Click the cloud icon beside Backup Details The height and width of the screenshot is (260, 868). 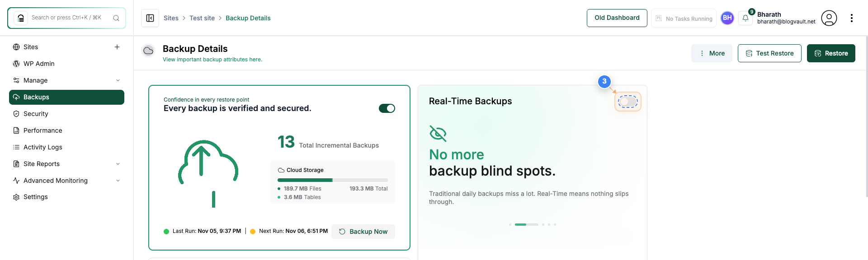point(148,51)
